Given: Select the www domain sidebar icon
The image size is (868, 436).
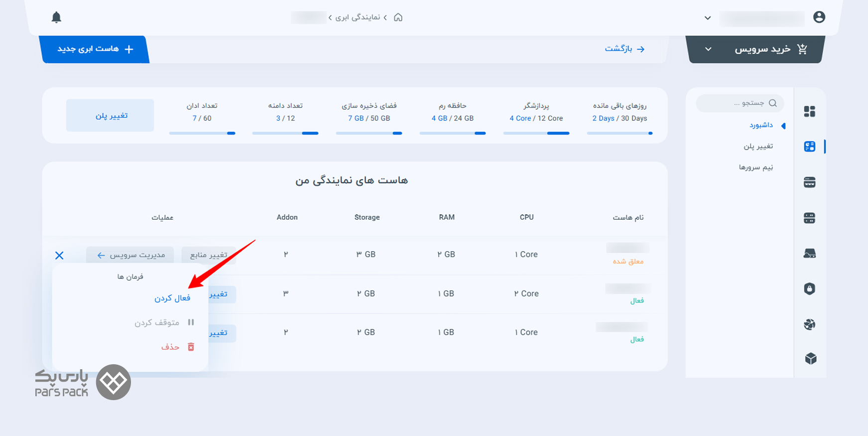Looking at the screenshot, I should (809, 182).
